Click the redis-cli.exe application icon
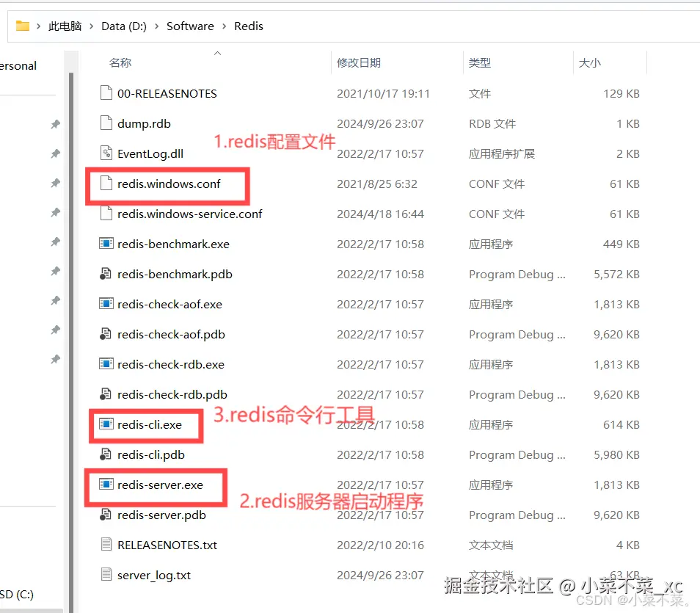 [106, 424]
